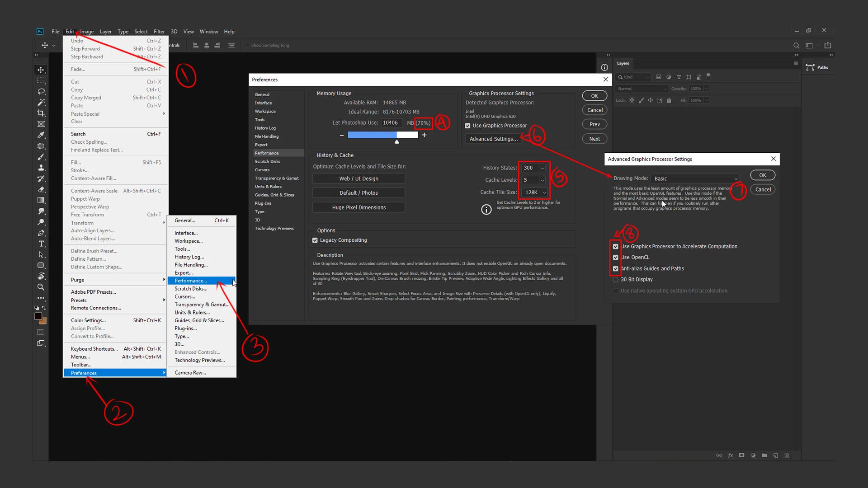This screenshot has width=868, height=488.
Task: Select the Eraser tool
Action: pos(41,189)
